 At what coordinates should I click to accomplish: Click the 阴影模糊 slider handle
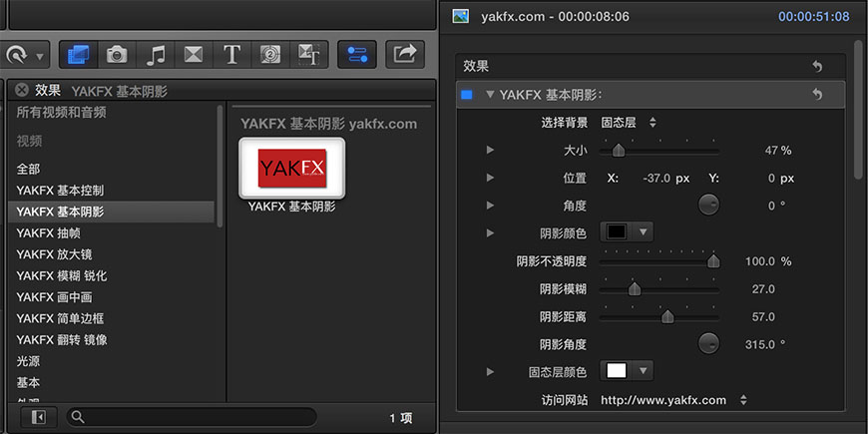(x=635, y=288)
